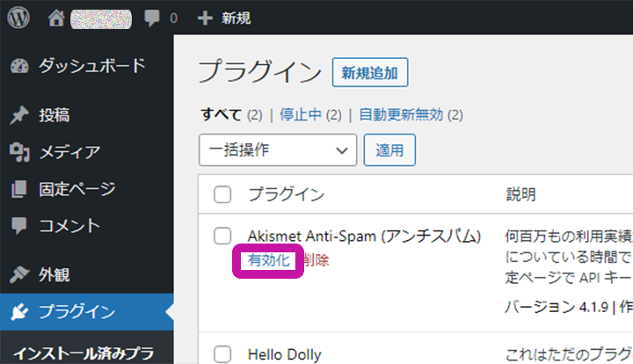This screenshot has height=364, width=633.
Task: Click the 削除 link for Akismet
Action: [316, 260]
